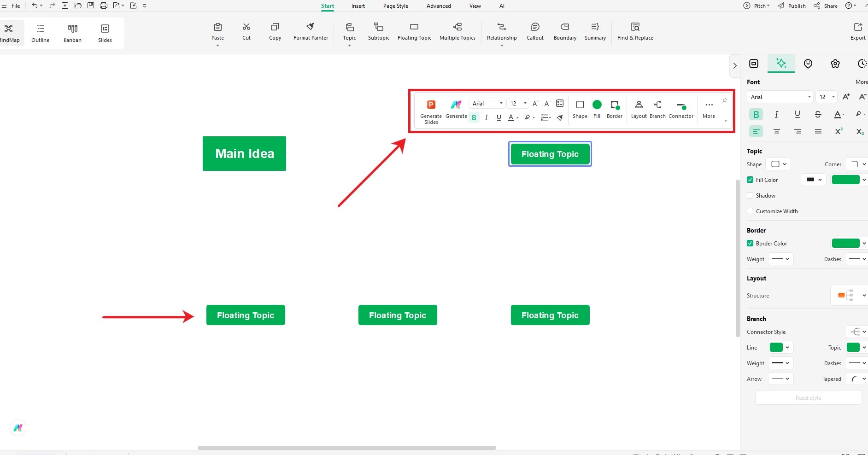Click the Multiple Topics icon
Screen dimensions: 868x455
pyautogui.click(x=457, y=27)
